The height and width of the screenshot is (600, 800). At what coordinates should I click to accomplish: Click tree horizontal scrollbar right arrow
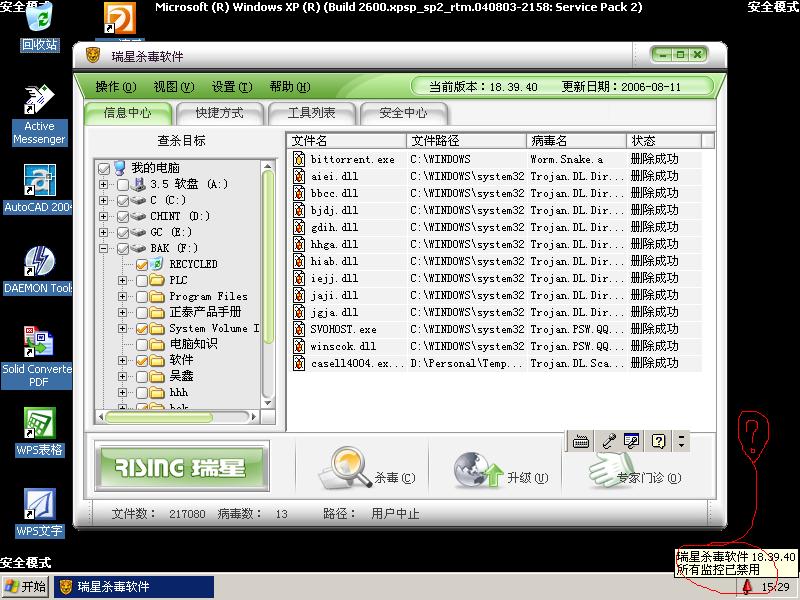[x=254, y=417]
